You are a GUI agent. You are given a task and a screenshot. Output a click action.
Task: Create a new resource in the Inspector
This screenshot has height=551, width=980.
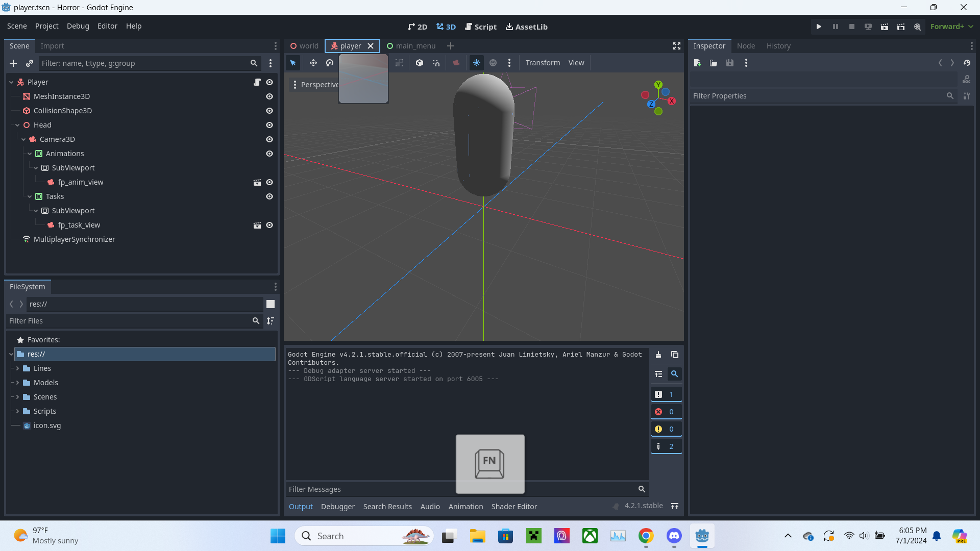point(697,63)
